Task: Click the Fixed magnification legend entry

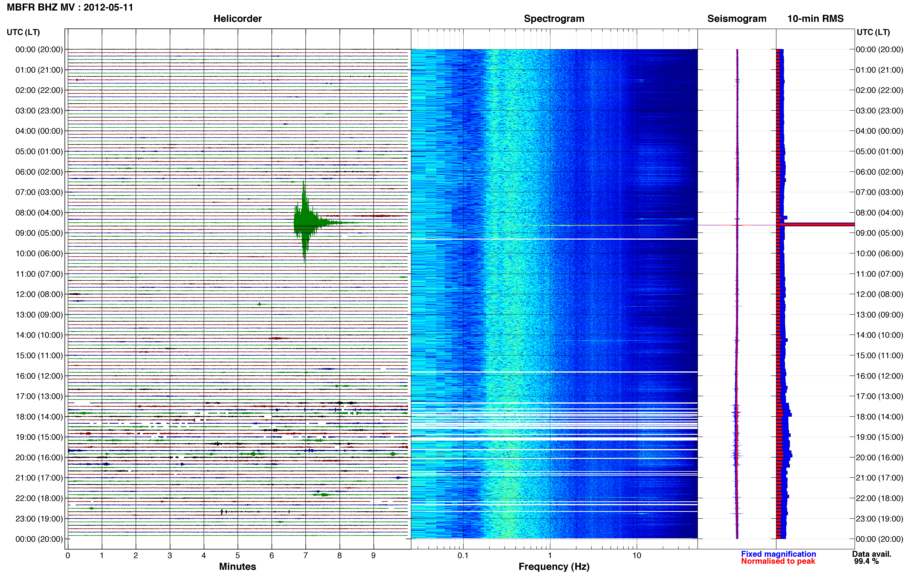Action: point(778,554)
